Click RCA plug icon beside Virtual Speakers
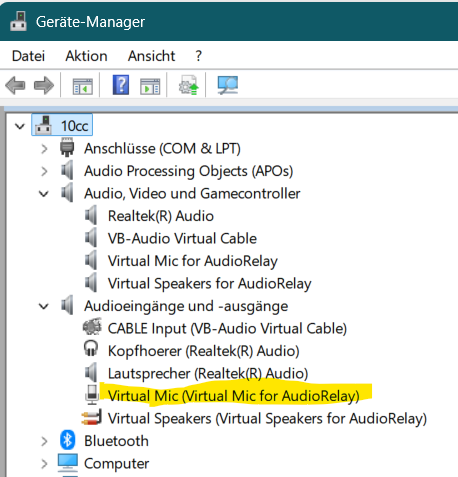This screenshot has height=477, width=458. 92,418
